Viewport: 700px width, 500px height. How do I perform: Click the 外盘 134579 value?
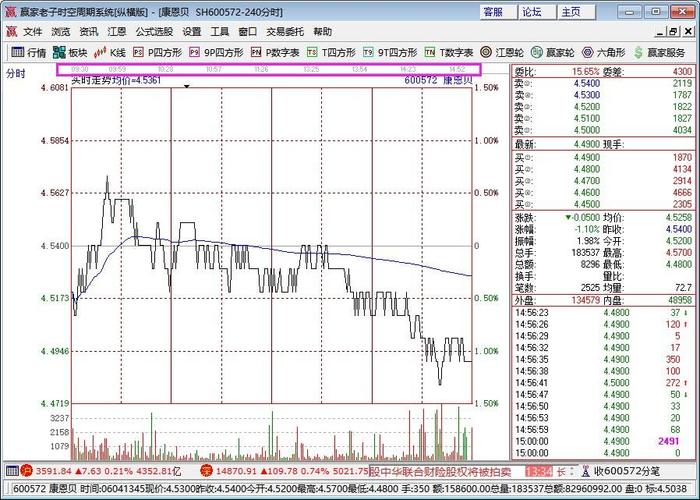coord(585,300)
